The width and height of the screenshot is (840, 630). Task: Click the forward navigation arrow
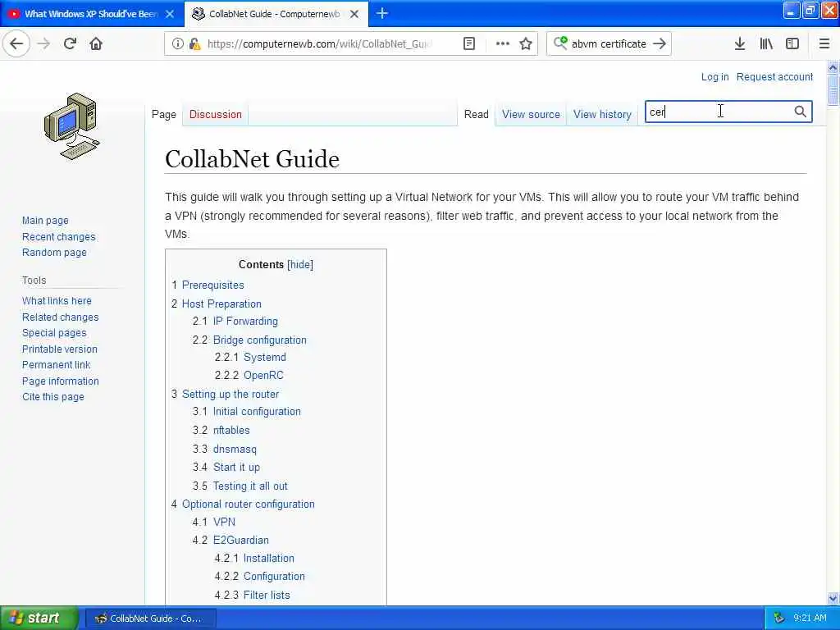(44, 43)
